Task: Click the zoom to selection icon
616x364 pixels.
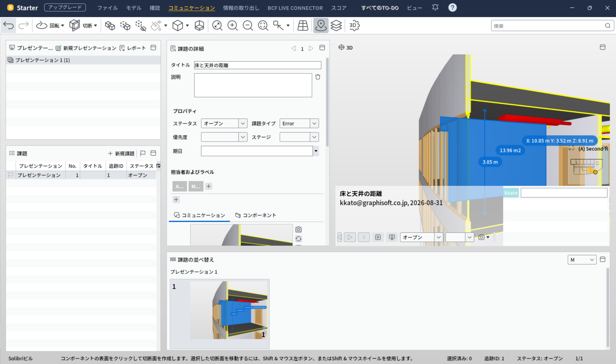Action: tap(263, 25)
